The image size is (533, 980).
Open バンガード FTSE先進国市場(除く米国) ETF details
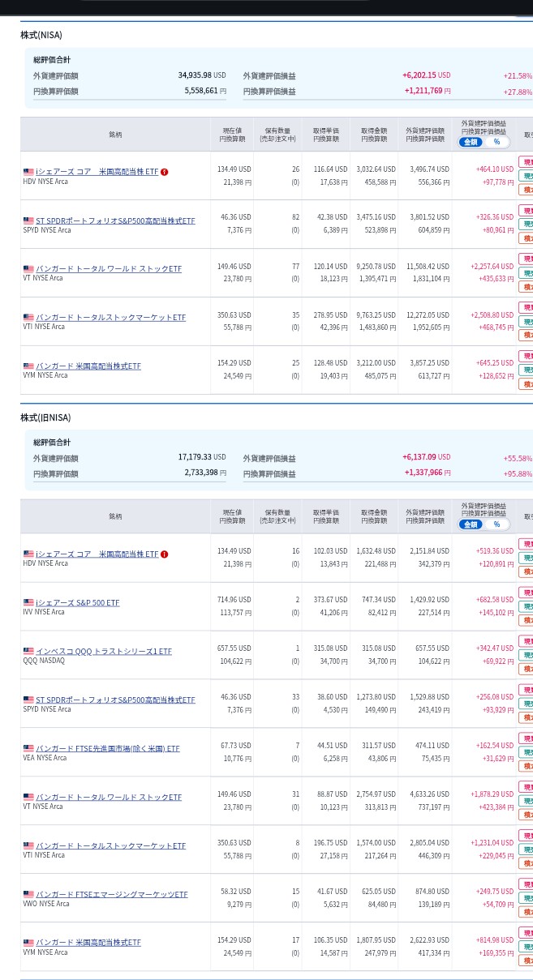coord(108,748)
